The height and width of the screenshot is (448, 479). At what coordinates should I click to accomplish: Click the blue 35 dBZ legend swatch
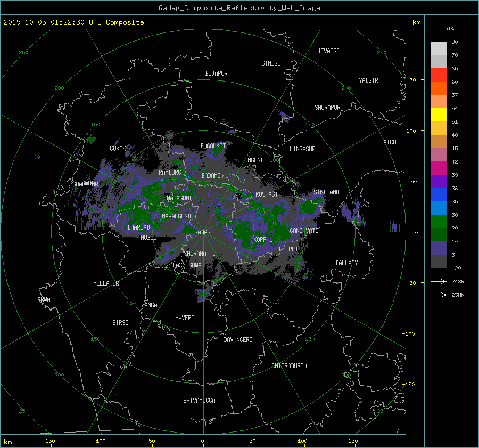point(439,194)
